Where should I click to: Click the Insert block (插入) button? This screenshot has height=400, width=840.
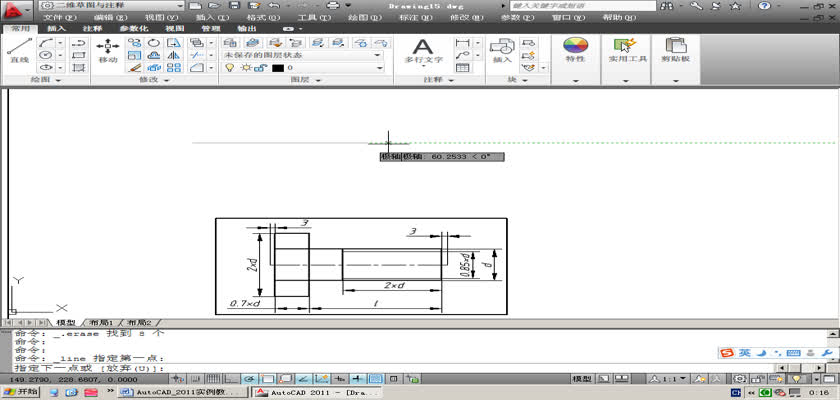(x=502, y=51)
